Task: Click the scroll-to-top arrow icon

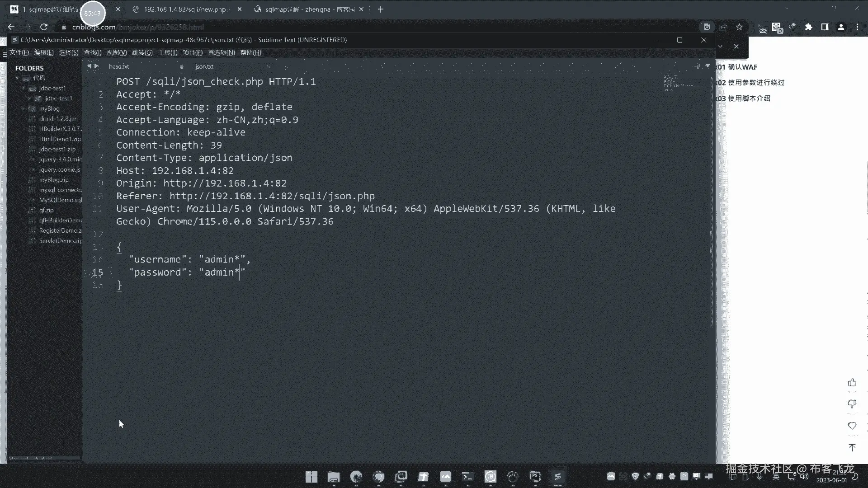Action: point(852,447)
